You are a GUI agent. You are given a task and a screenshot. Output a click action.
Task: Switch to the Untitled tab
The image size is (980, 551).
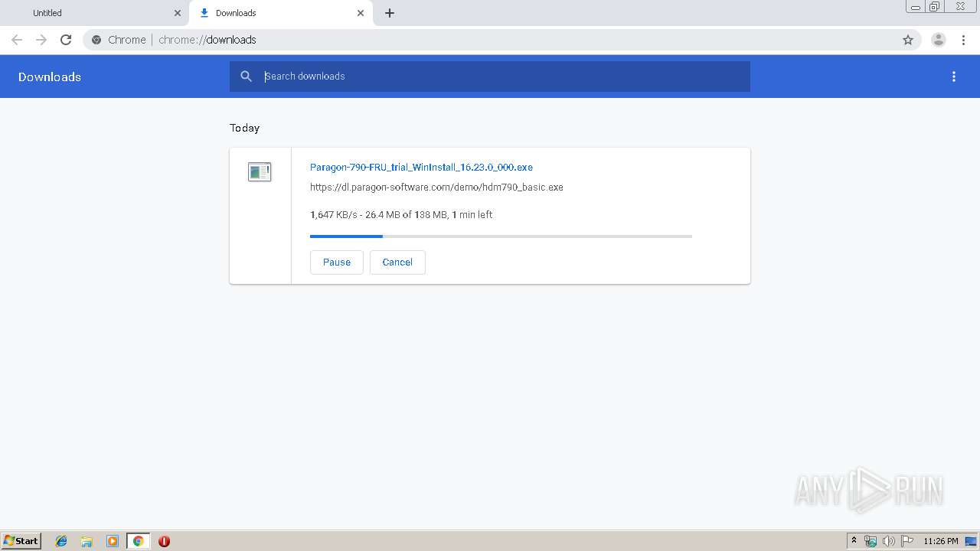tap(94, 13)
